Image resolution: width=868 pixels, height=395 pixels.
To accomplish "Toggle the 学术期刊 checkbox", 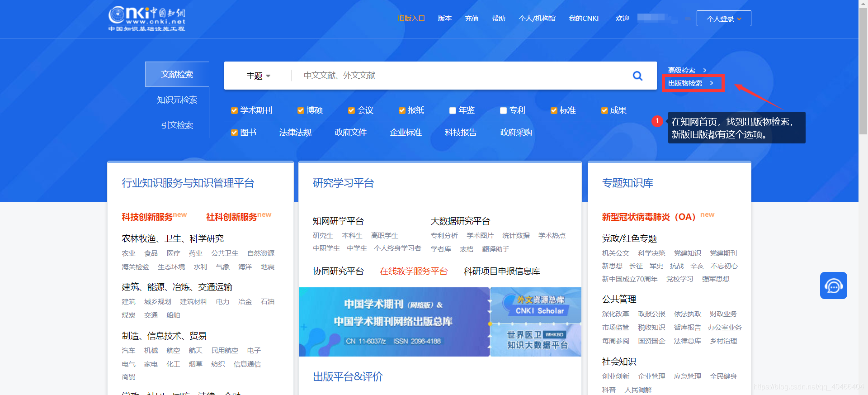I will click(x=234, y=110).
